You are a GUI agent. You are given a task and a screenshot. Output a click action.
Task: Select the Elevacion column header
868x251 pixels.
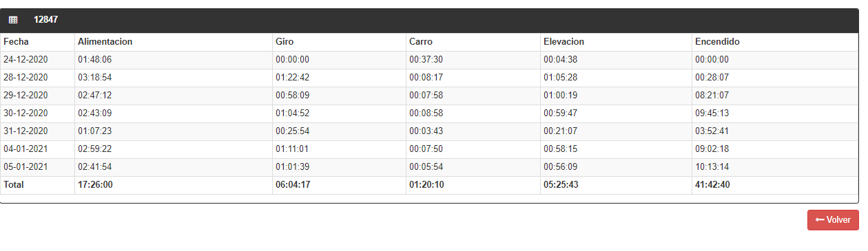(x=564, y=42)
